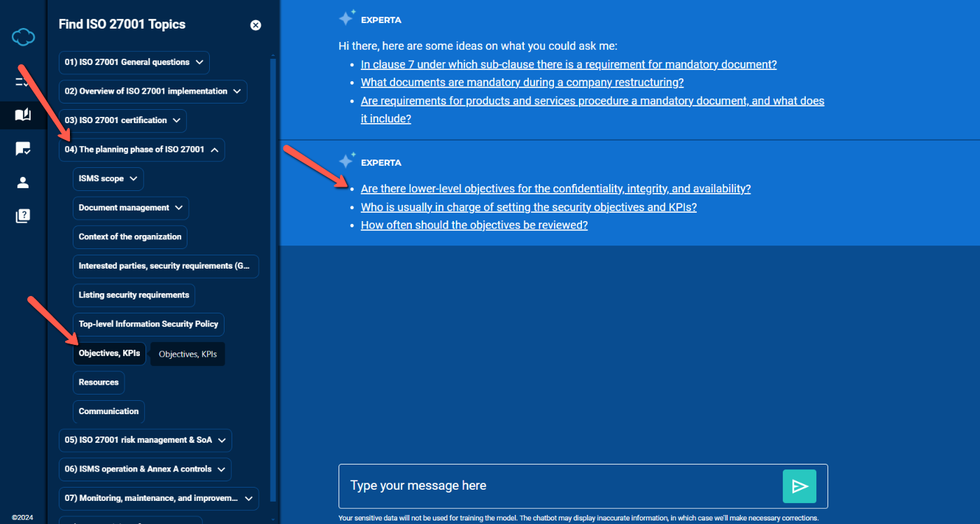Open the help documents icon in sidebar

23,215
